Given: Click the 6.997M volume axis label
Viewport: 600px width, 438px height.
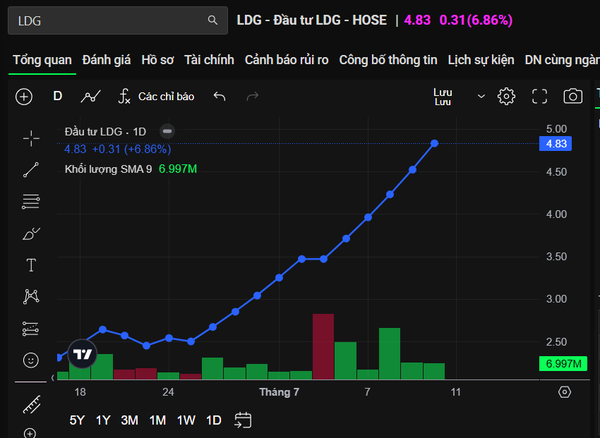Looking at the screenshot, I should (x=563, y=363).
